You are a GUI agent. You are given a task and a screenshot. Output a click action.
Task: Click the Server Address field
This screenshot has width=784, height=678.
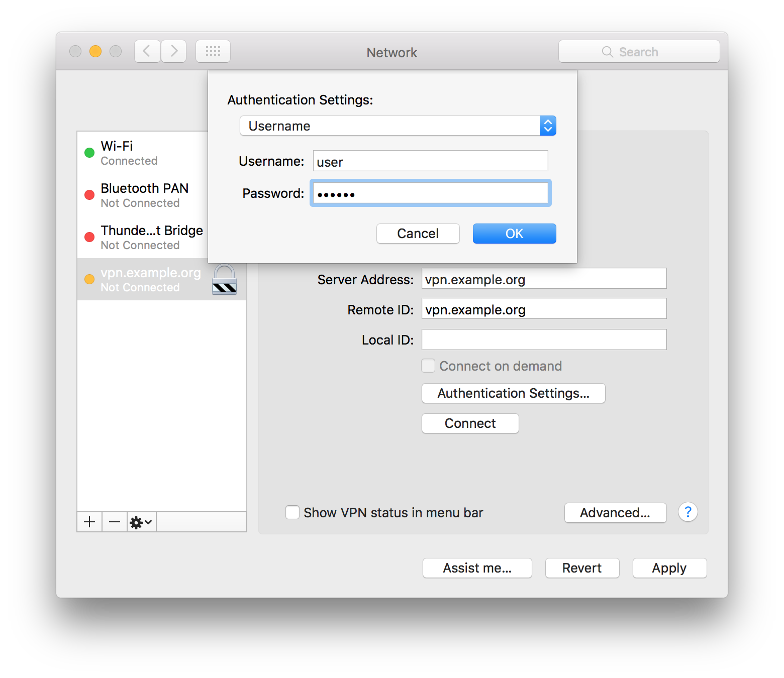[544, 279]
